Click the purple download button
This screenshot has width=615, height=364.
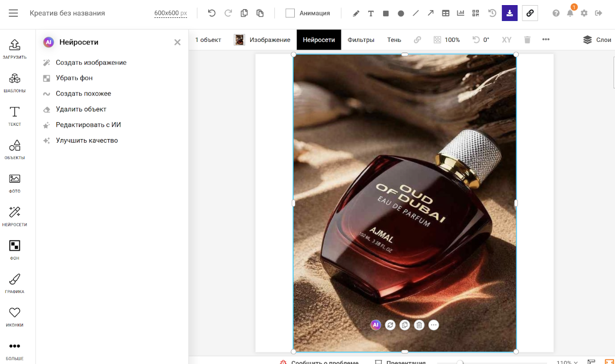510,13
